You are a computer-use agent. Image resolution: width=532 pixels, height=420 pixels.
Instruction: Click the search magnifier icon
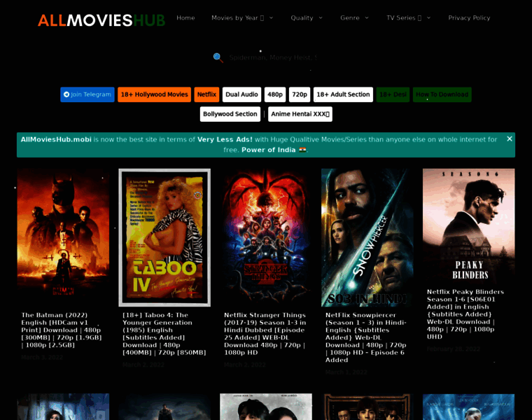[218, 57]
